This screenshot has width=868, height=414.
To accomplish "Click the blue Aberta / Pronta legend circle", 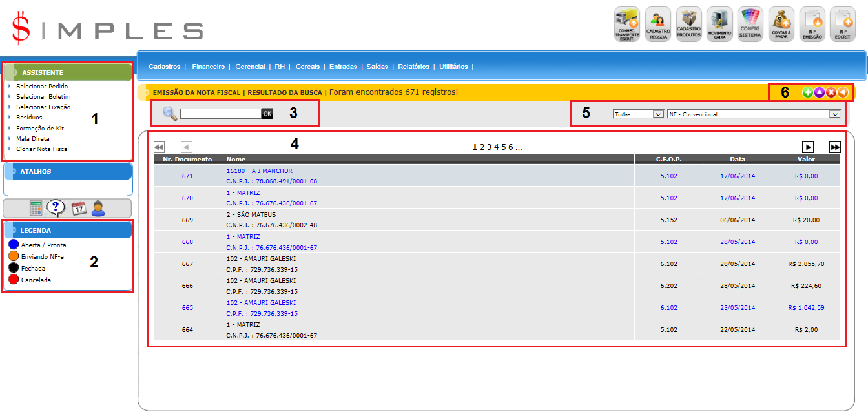I will 14,245.
